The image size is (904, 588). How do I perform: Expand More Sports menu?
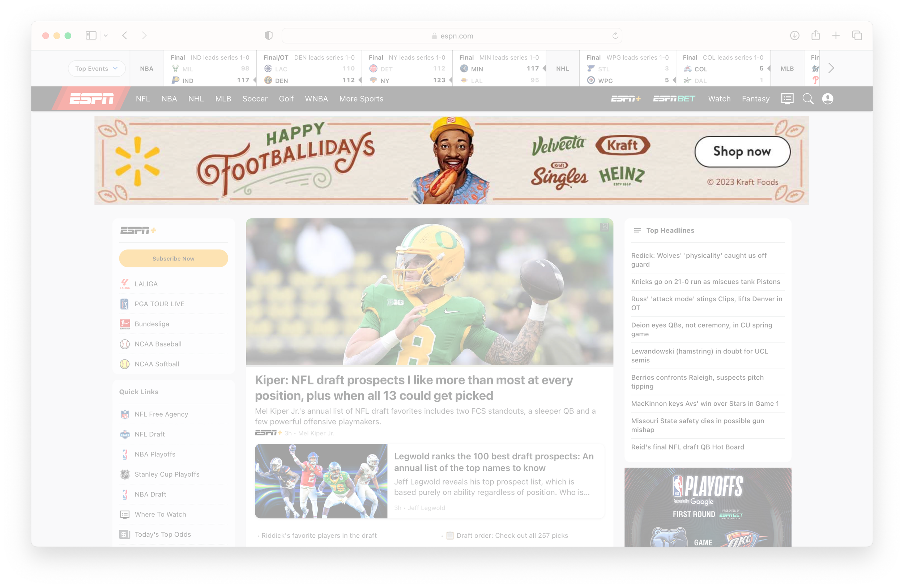[x=361, y=99]
